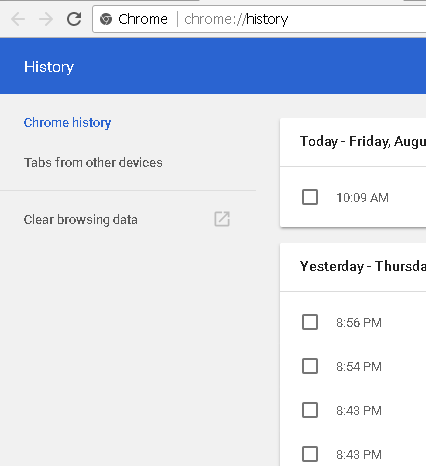Click the browser Forward arrow
This screenshot has width=426, height=466.
click(x=46, y=19)
